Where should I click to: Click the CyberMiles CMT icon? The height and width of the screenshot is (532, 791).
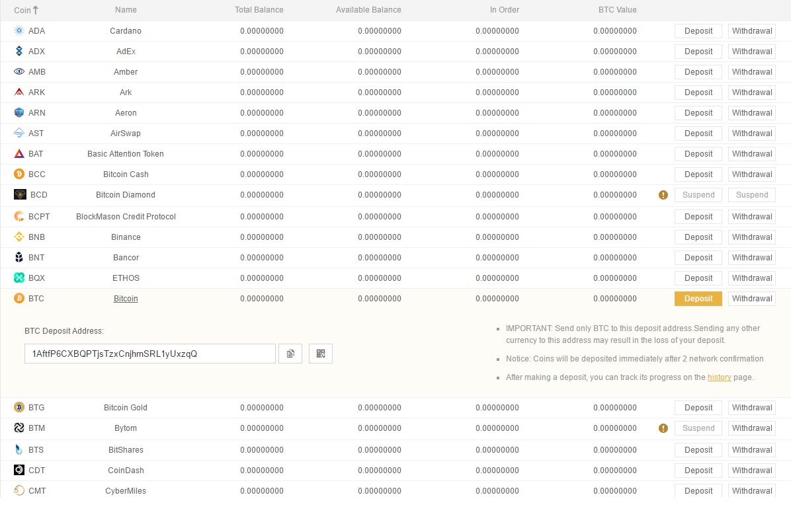click(19, 490)
